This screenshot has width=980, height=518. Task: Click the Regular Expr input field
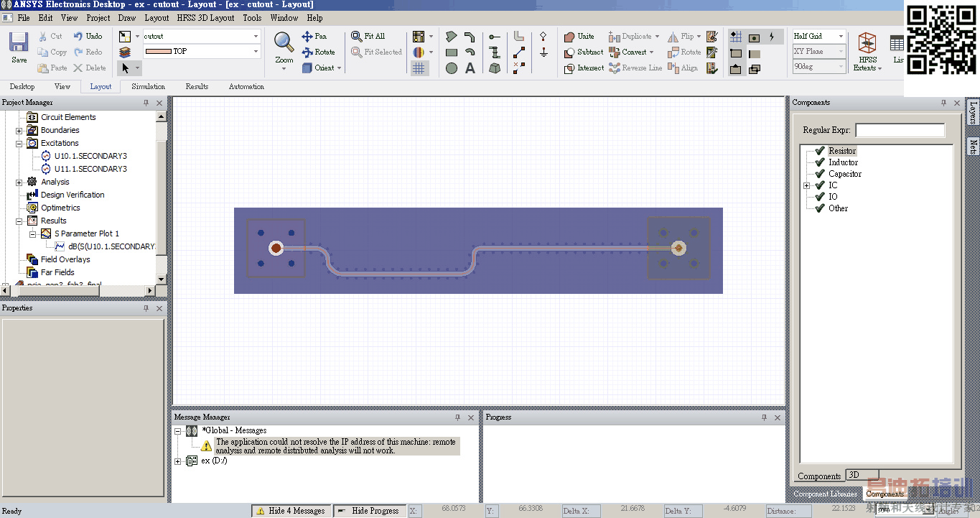click(900, 130)
